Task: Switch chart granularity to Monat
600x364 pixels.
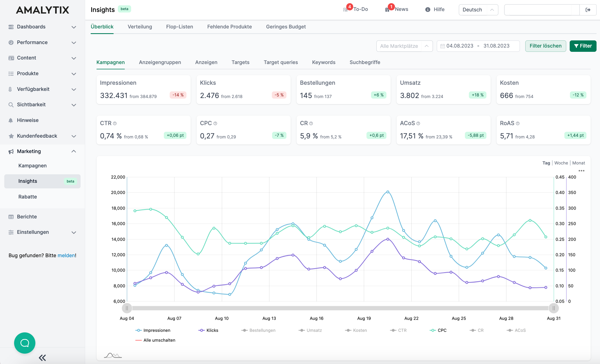Action: coord(578,163)
